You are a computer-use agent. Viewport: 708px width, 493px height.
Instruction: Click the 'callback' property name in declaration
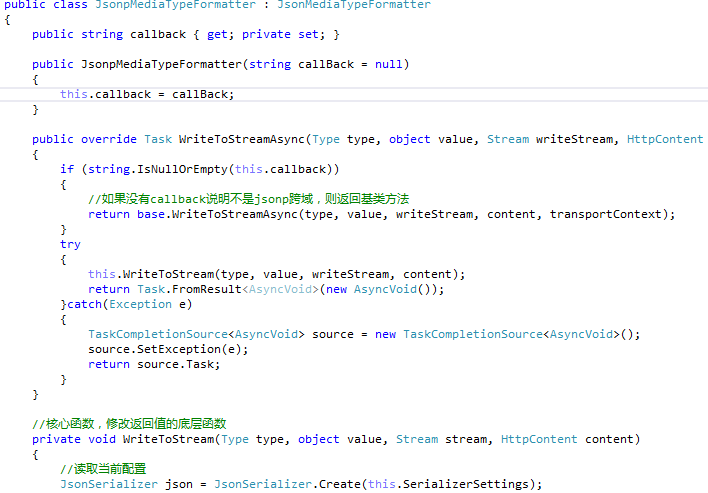[158, 34]
